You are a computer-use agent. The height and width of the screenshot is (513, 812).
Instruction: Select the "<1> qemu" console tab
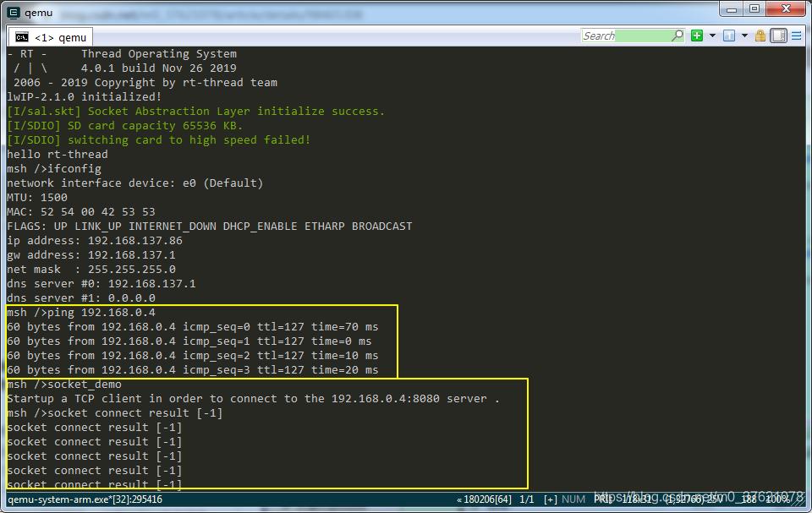tap(51, 37)
